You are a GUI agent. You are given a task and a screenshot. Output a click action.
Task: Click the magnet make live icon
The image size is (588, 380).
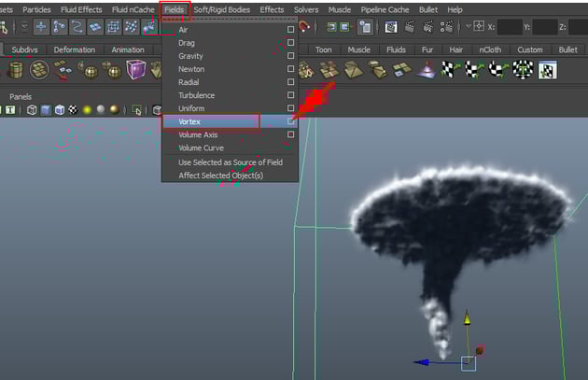[304, 27]
